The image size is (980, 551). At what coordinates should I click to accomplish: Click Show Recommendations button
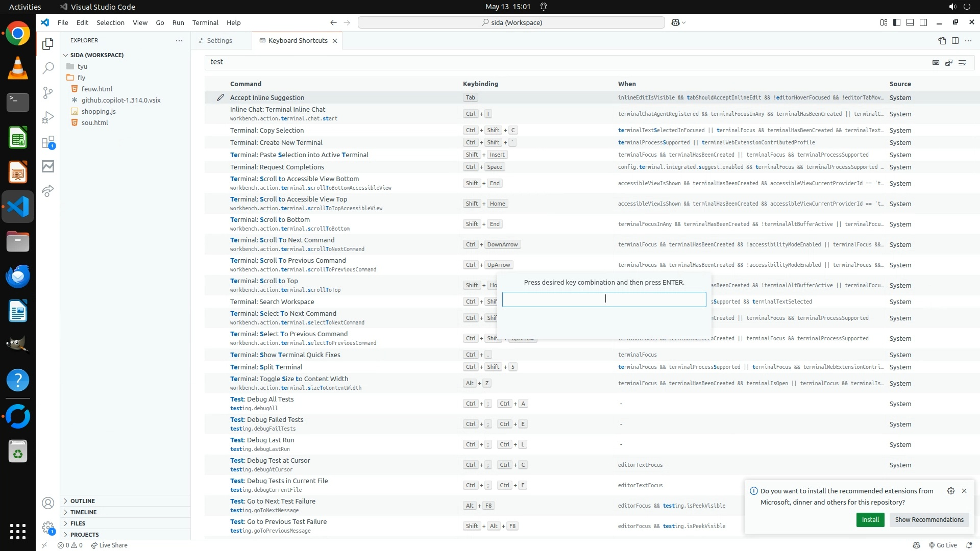coord(929,519)
